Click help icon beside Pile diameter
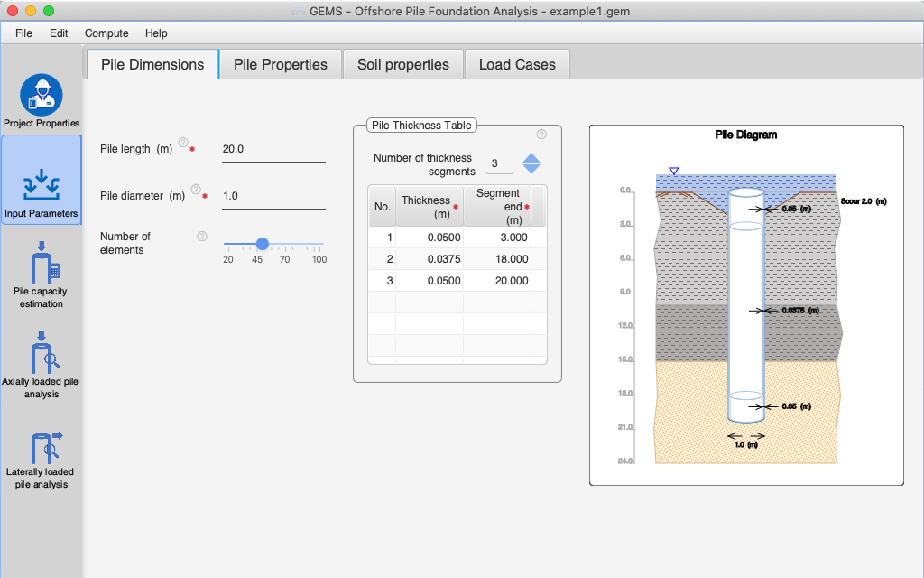Screen dimensions: 924x578 [196, 190]
